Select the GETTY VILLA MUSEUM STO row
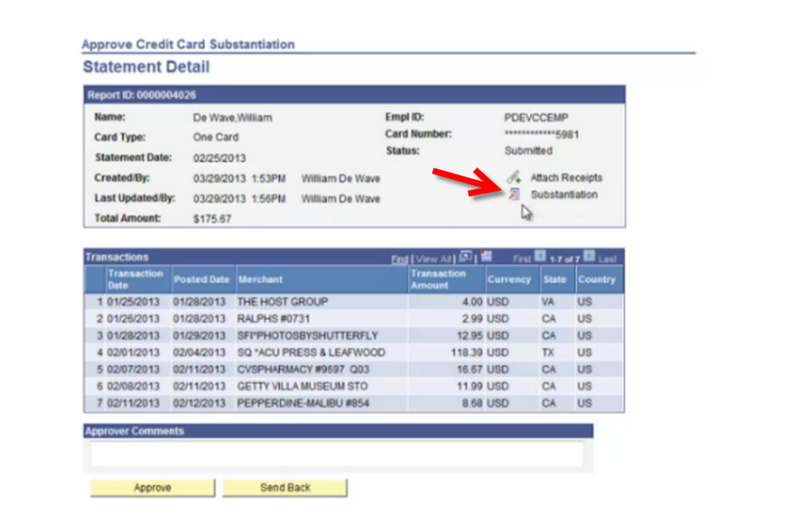This screenshot has height=529, width=794. pyautogui.click(x=288, y=386)
